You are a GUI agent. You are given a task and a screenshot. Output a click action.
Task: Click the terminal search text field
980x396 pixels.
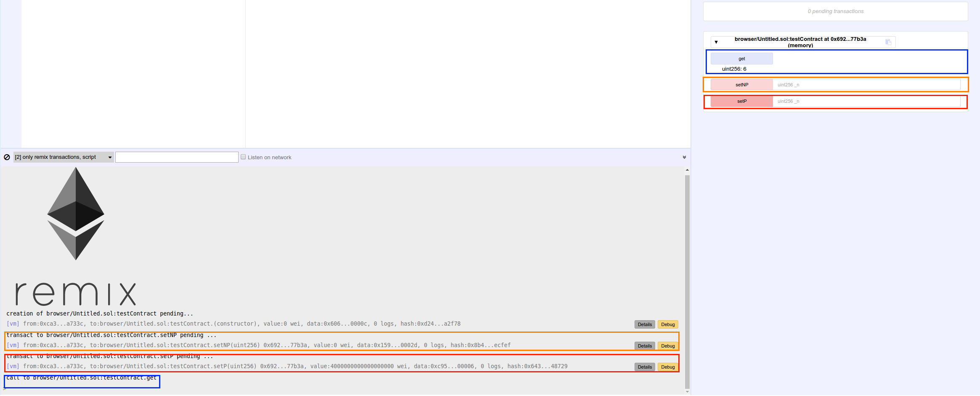tap(177, 157)
